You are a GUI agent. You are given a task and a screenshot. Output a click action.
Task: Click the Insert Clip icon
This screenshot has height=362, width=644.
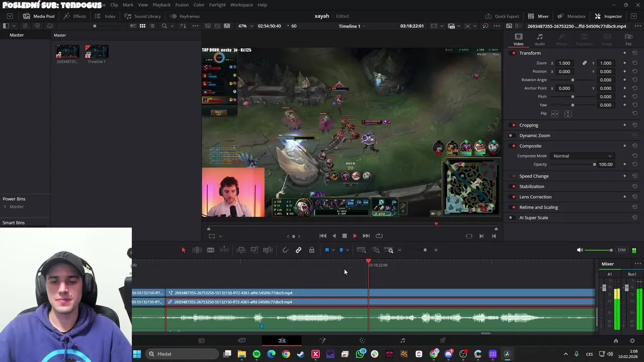[x=241, y=250]
